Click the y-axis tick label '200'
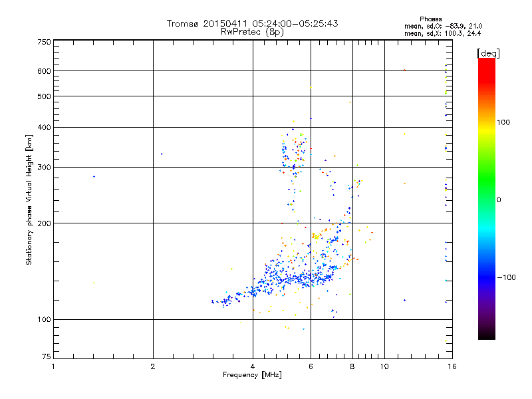The height and width of the screenshot is (399, 532). [x=44, y=223]
